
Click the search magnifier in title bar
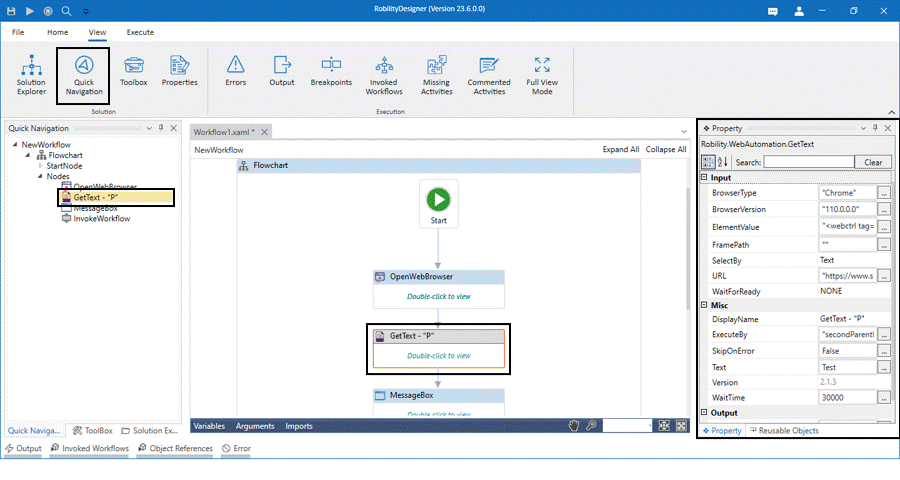pyautogui.click(x=67, y=11)
